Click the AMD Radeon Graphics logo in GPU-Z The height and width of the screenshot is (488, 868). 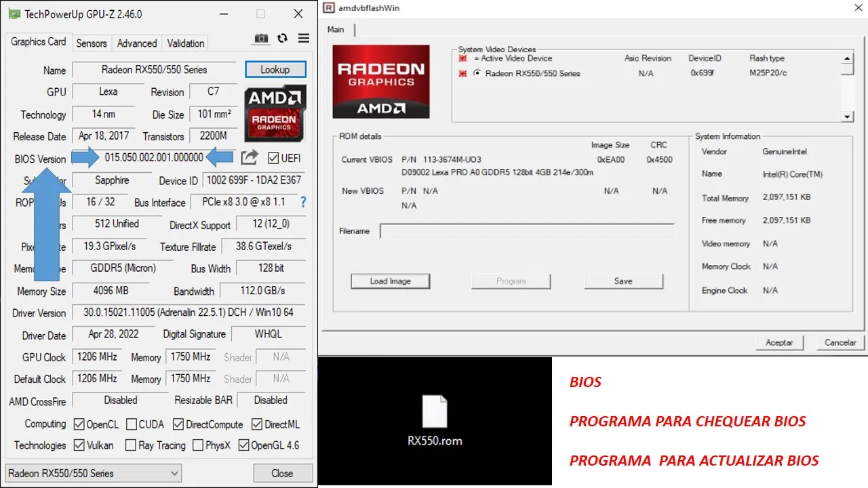(x=275, y=113)
